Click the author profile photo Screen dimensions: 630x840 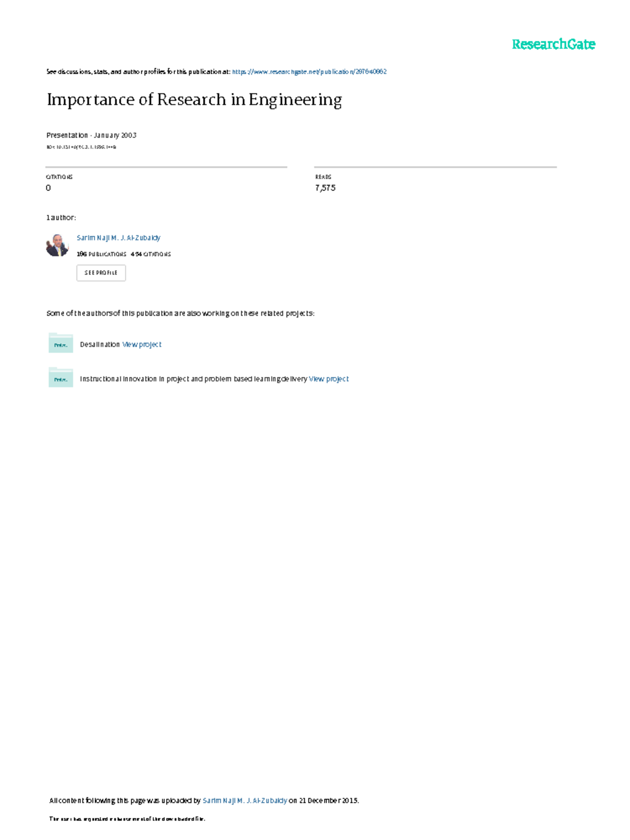pos(57,245)
